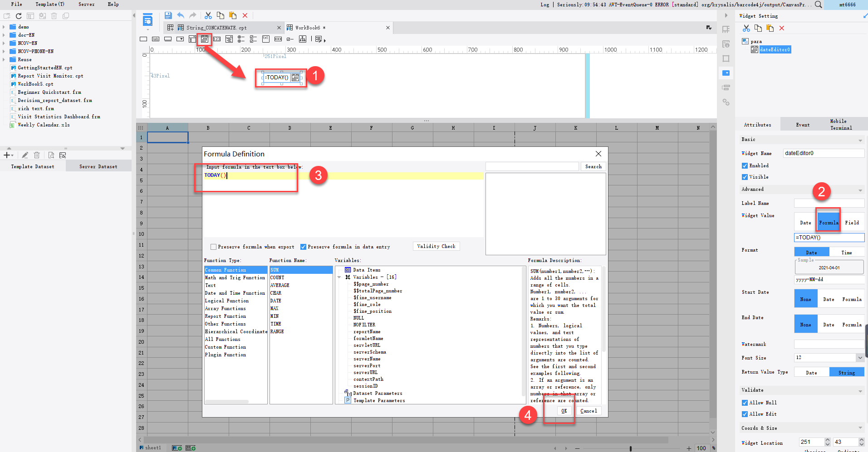
Task: Enable Preserve formula when export
Action: (x=213, y=247)
